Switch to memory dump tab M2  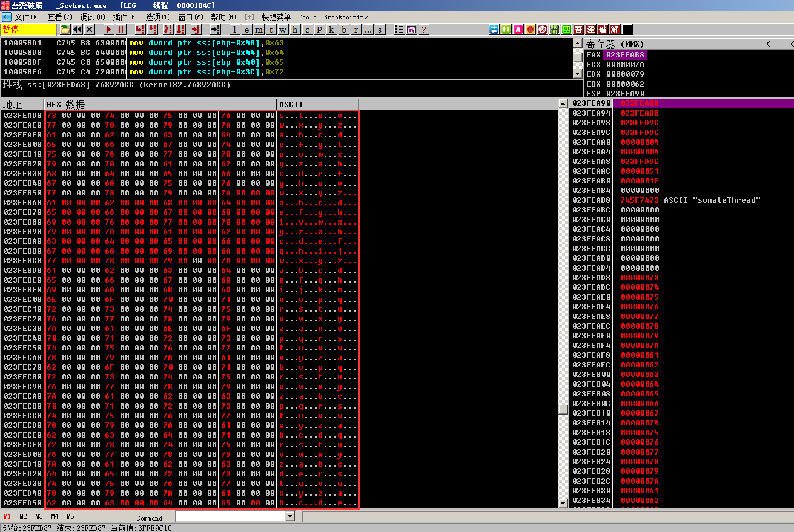click(x=23, y=516)
